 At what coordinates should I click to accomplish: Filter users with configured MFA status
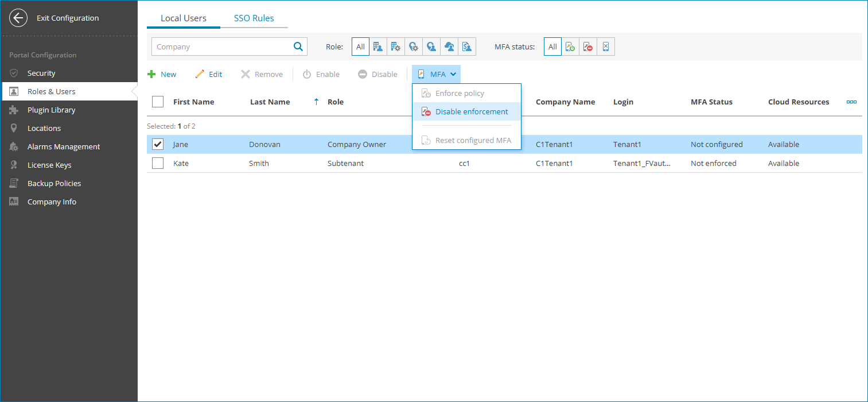[570, 46]
